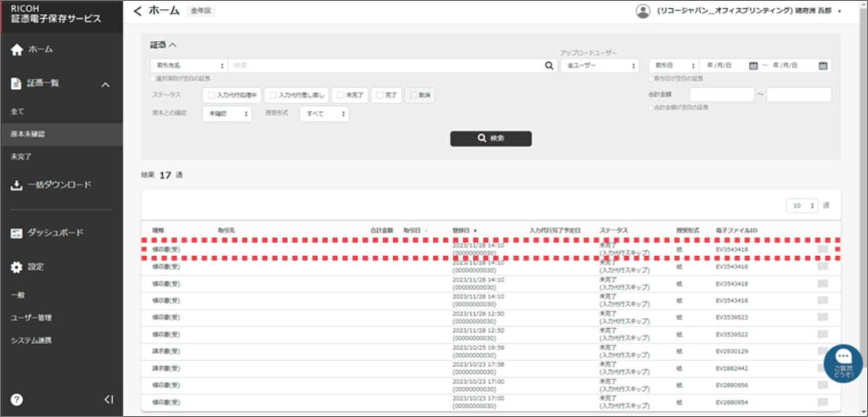Go back using the arrow beside ホーム
Viewport: 868px width, 417px height.
tap(137, 10)
